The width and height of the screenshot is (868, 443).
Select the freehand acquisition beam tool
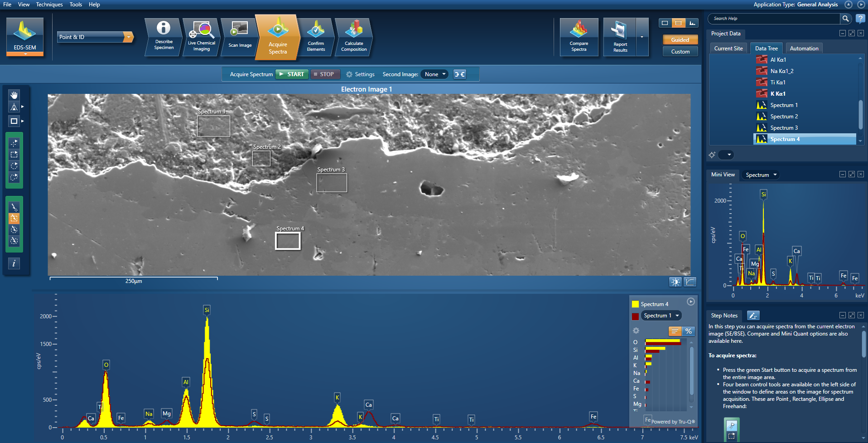tap(14, 177)
